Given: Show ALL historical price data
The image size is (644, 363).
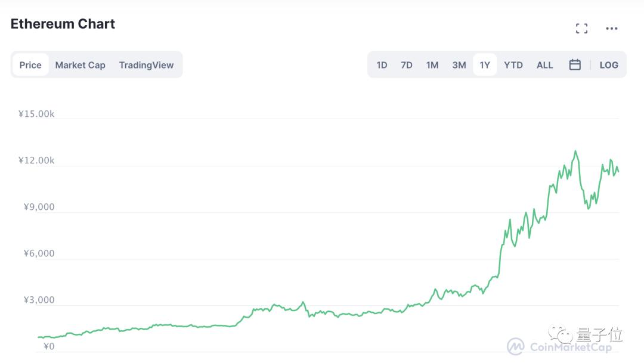Looking at the screenshot, I should tap(545, 65).
